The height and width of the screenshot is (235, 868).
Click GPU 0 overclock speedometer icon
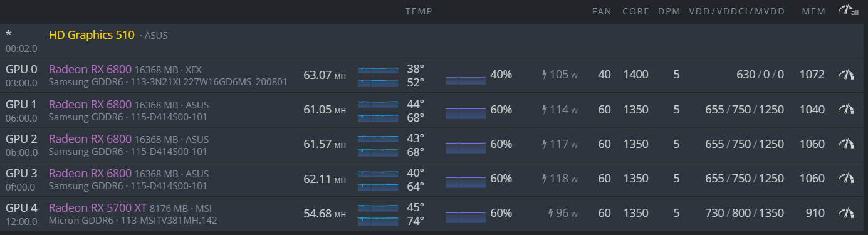pyautogui.click(x=846, y=75)
